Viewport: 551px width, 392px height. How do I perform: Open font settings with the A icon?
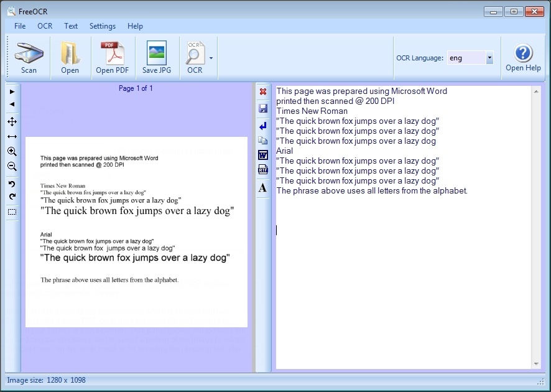point(263,188)
